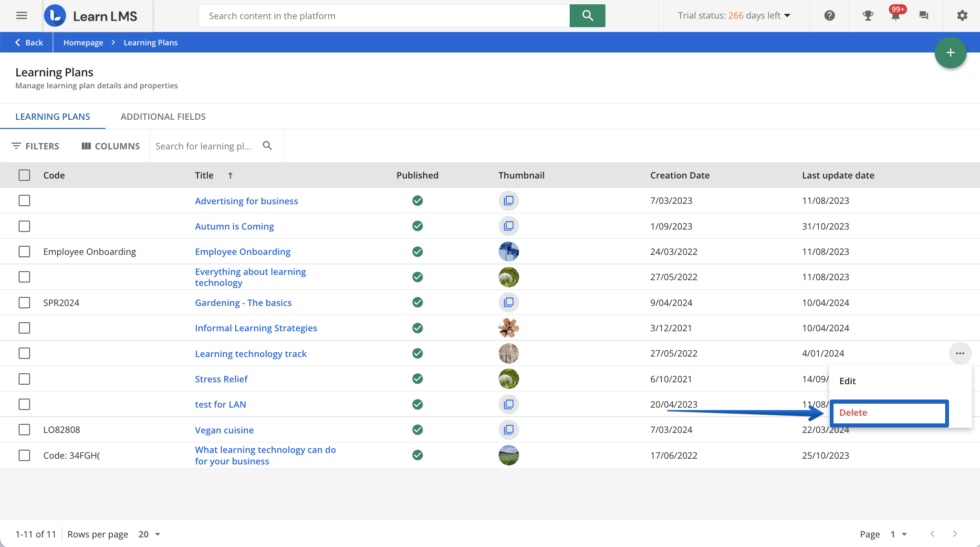
Task: Click the Creation Date column header
Action: coord(679,175)
